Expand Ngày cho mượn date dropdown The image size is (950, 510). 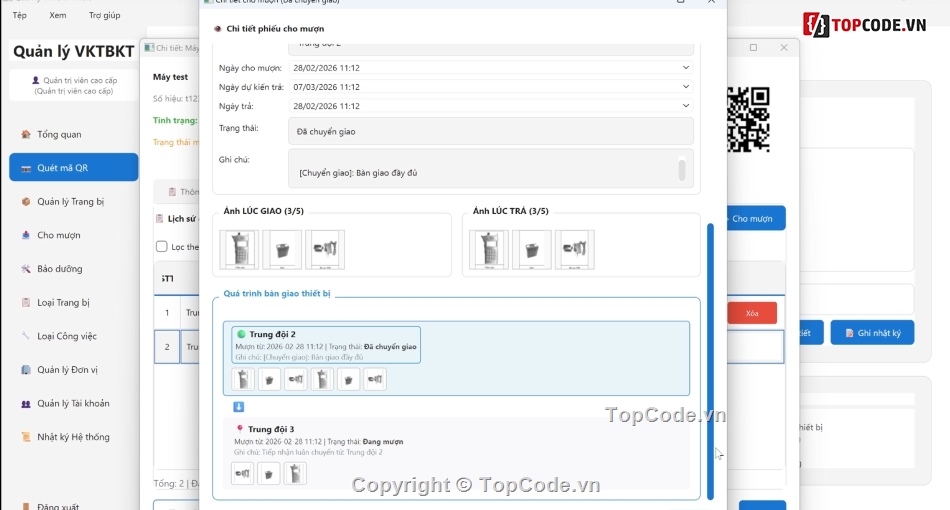tap(686, 68)
